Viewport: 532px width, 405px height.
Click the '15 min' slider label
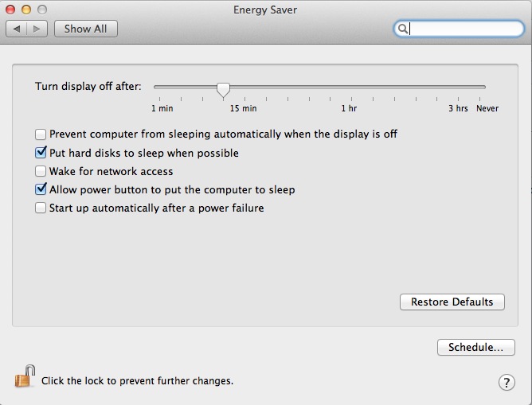point(243,108)
